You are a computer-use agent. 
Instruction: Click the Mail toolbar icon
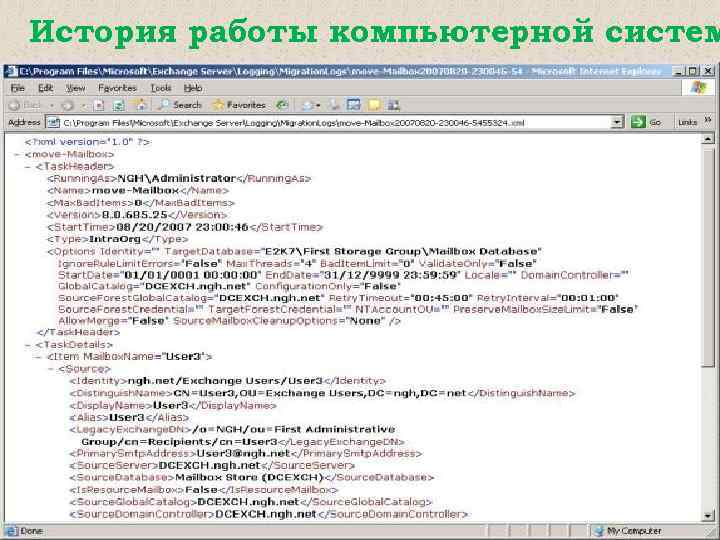pyautogui.click(x=307, y=105)
